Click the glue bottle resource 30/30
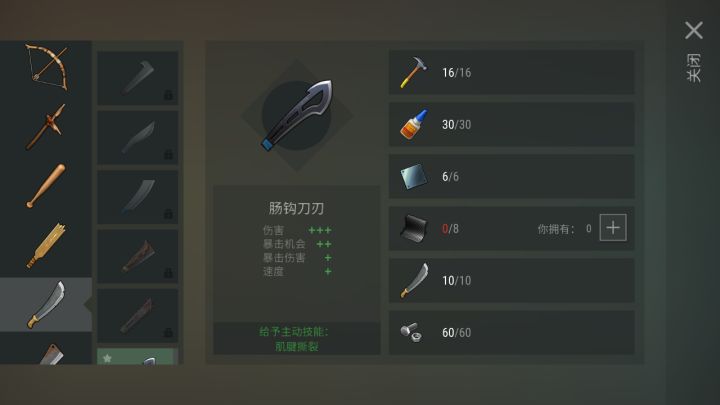The width and height of the screenshot is (720, 405). (x=512, y=124)
